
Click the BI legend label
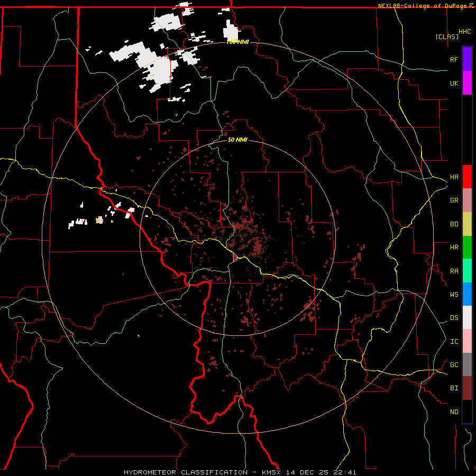pos(454,388)
